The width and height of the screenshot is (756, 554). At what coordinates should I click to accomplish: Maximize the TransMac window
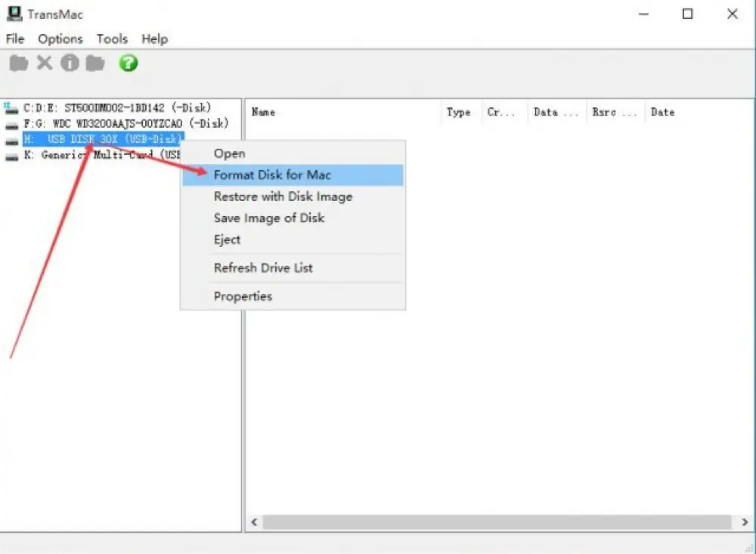click(x=687, y=14)
